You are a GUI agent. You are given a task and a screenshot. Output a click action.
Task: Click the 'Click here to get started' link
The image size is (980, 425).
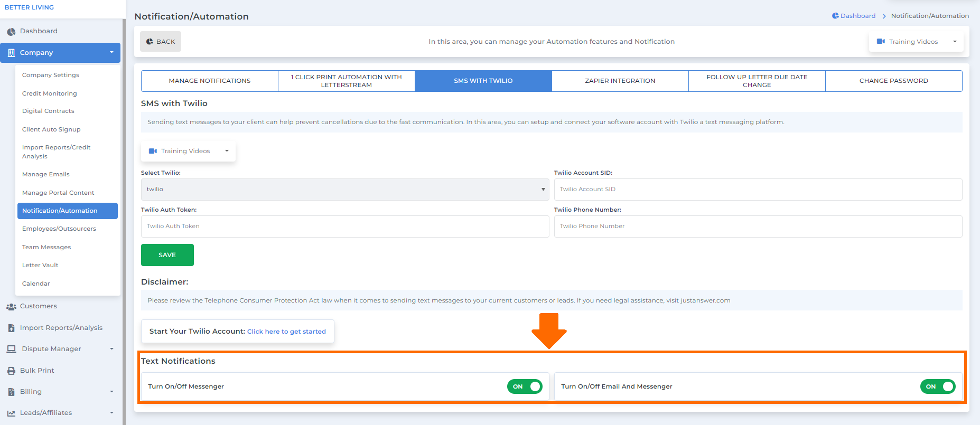click(x=286, y=332)
